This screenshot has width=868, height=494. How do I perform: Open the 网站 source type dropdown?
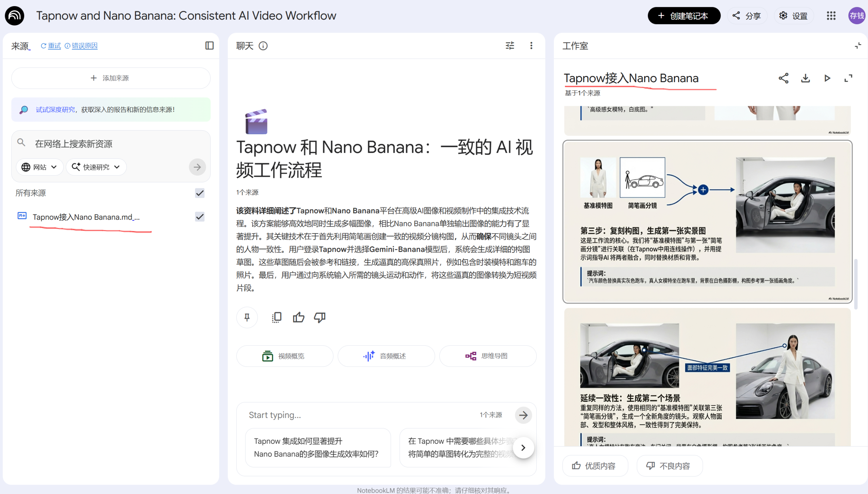pos(40,167)
